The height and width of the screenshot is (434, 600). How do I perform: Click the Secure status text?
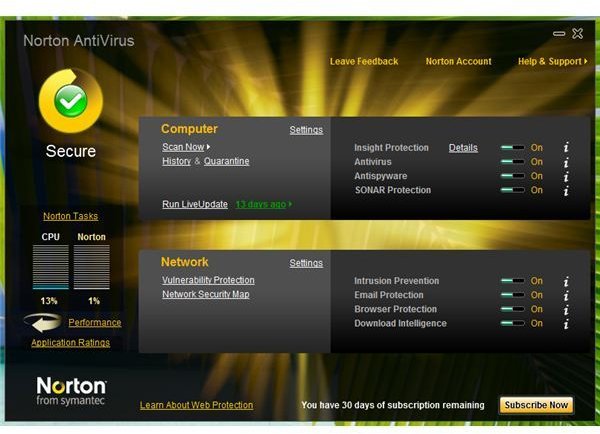(x=71, y=151)
